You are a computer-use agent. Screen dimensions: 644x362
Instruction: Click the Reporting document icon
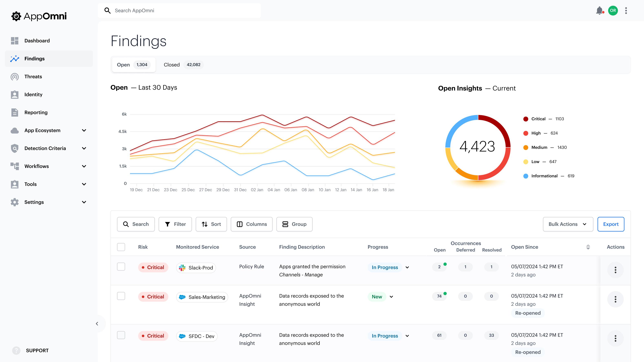click(x=15, y=113)
